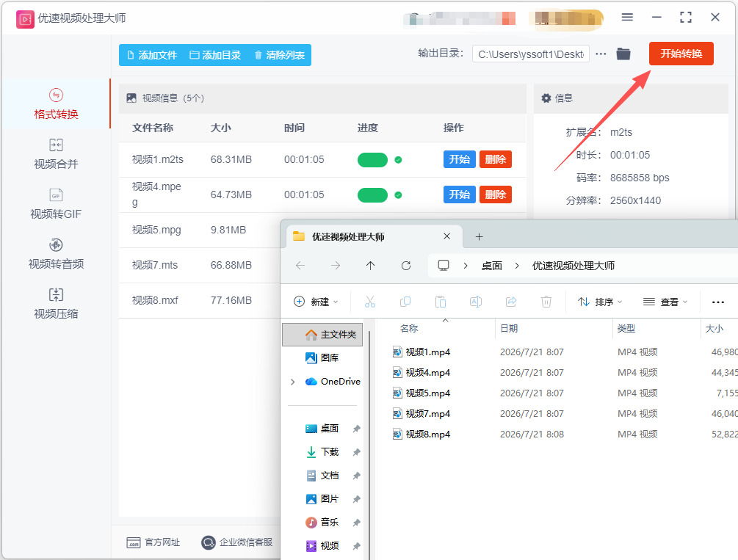Expand the OneDrive tree item

coord(293,382)
